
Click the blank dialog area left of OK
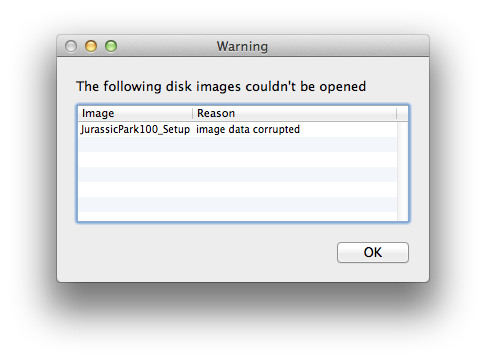pos(200,252)
